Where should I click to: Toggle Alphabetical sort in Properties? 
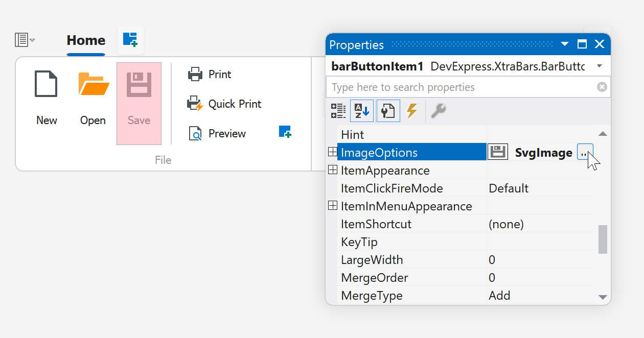point(362,111)
